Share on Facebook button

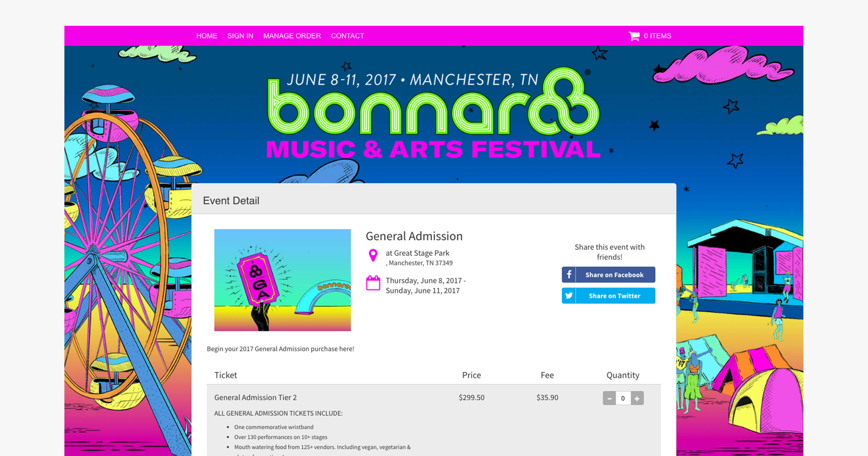coord(608,275)
